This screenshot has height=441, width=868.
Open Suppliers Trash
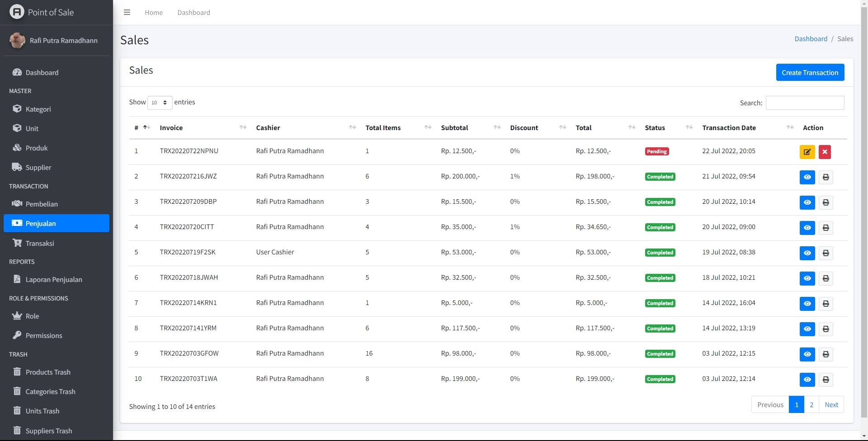click(x=57, y=431)
